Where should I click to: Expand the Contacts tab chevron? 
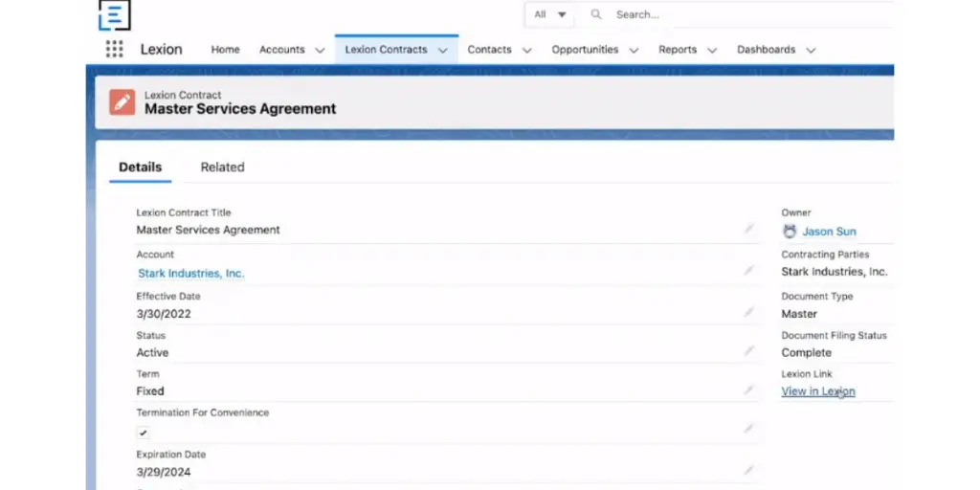tap(527, 51)
